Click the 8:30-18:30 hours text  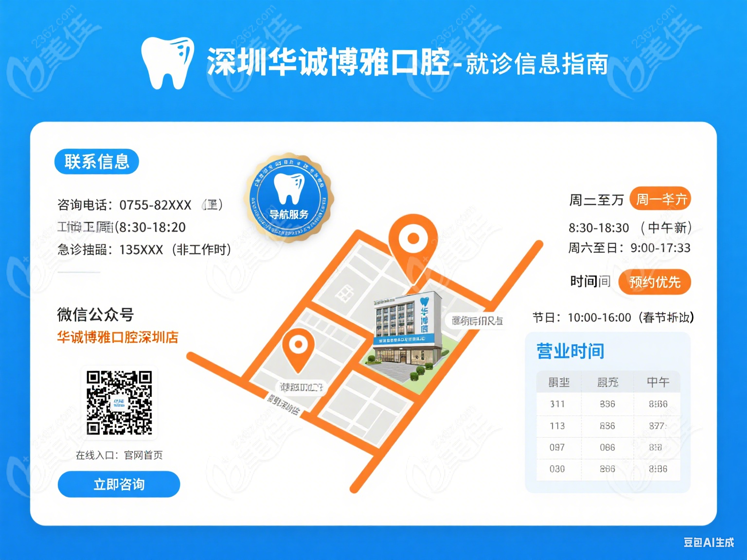tap(599, 228)
